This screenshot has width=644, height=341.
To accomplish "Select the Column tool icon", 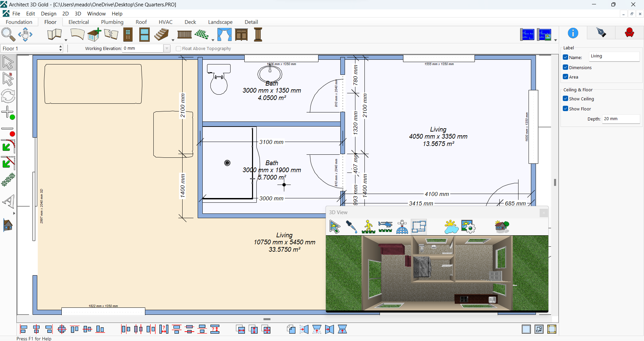I will coord(258,35).
